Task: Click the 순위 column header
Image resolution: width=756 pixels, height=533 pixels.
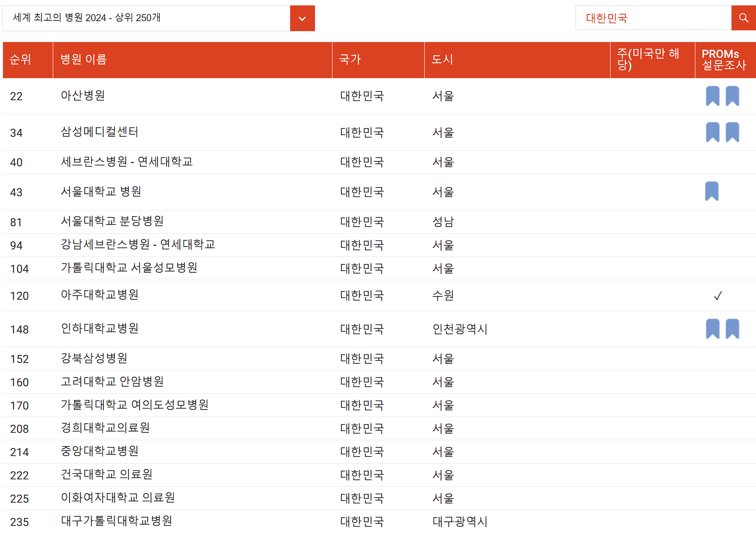Action: pos(20,59)
